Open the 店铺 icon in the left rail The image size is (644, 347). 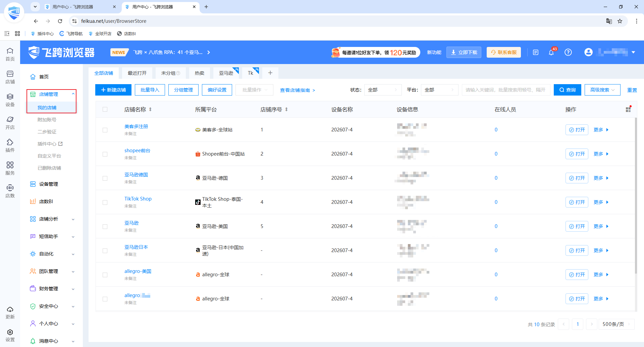coord(10,77)
